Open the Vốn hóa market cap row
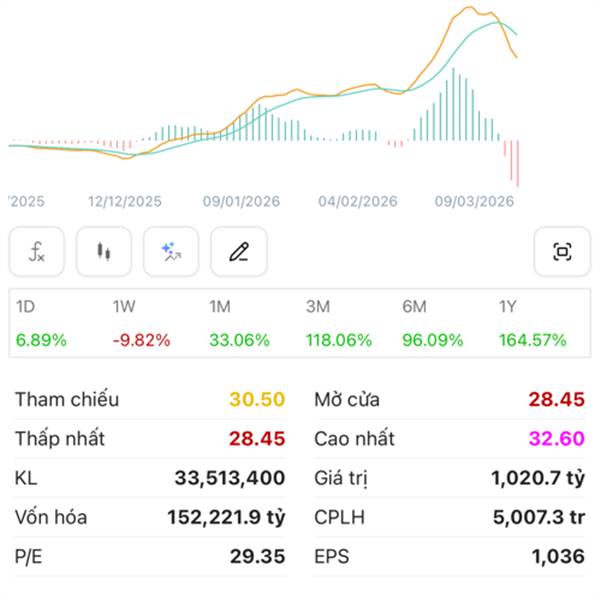 (x=150, y=517)
